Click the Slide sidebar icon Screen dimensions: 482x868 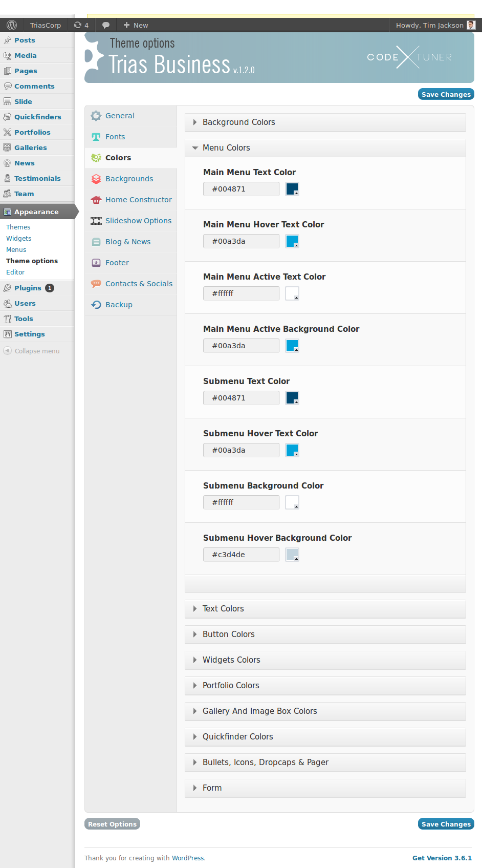(8, 101)
